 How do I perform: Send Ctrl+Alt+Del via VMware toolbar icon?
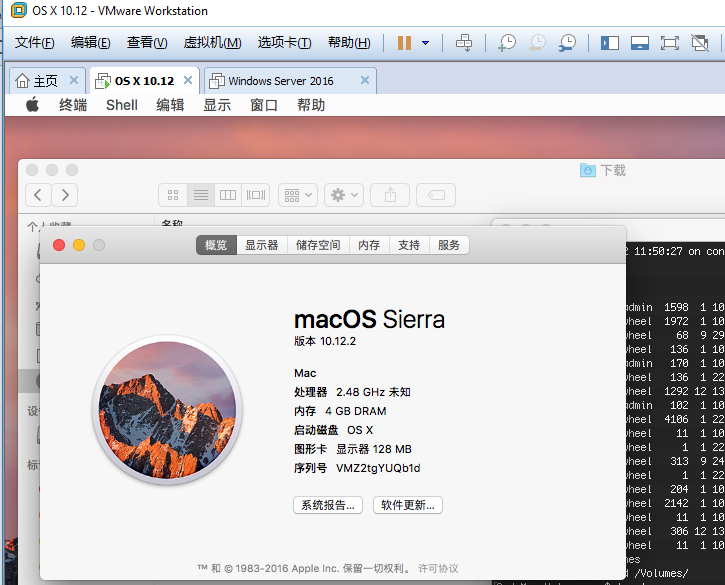coord(464,43)
